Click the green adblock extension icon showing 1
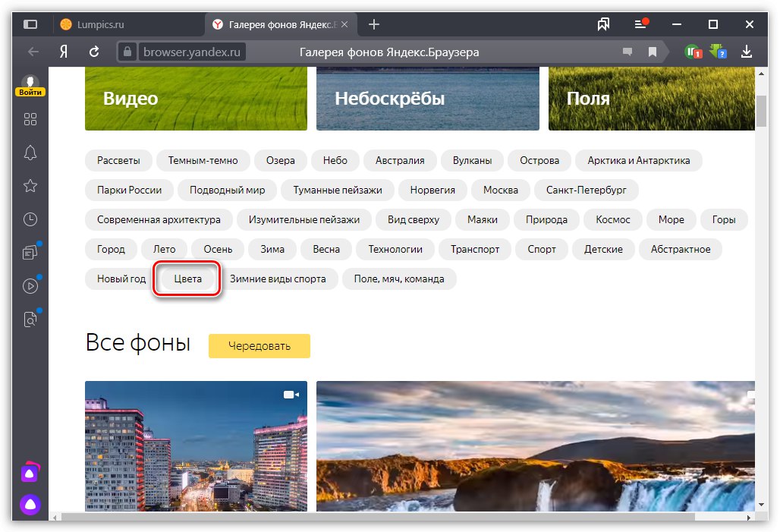Image resolution: width=780 pixels, height=532 pixels. click(x=693, y=51)
